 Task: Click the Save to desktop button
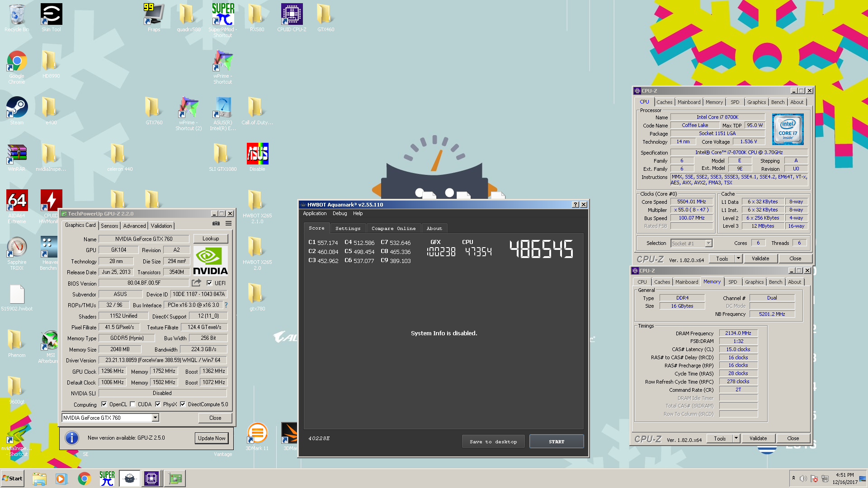(493, 442)
